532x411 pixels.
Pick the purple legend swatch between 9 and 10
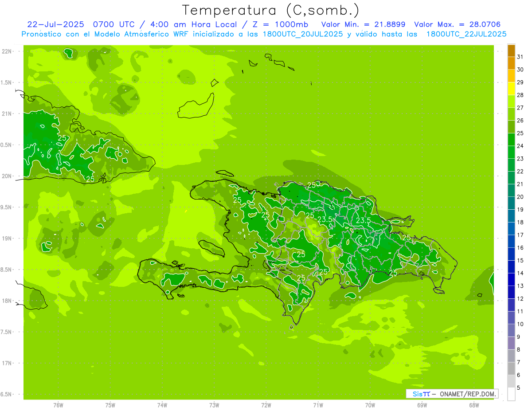tap(511, 330)
